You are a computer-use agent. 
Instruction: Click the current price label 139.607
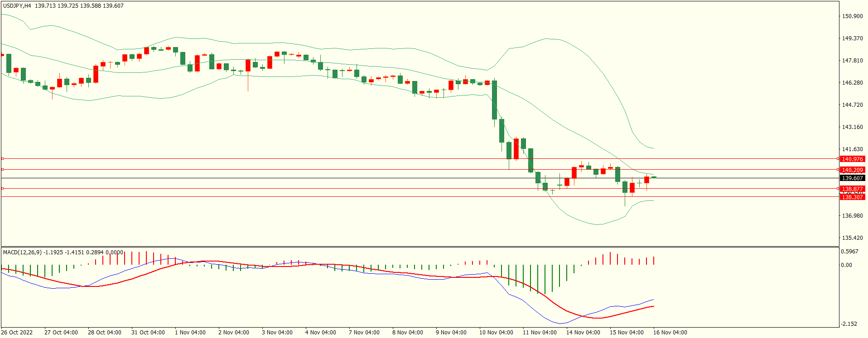click(x=852, y=178)
